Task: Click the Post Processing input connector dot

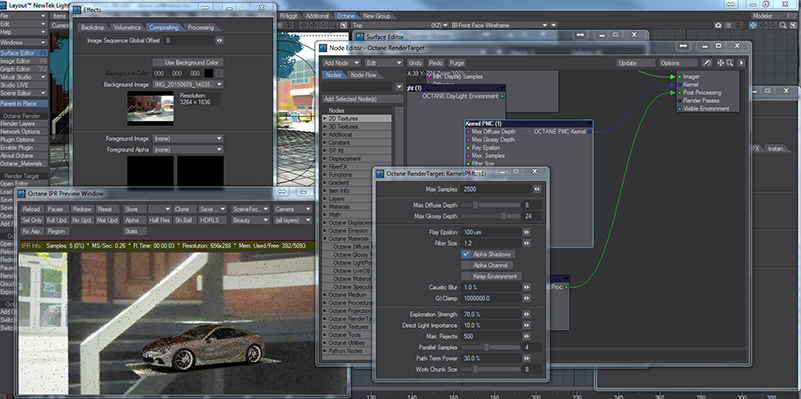Action: click(679, 93)
